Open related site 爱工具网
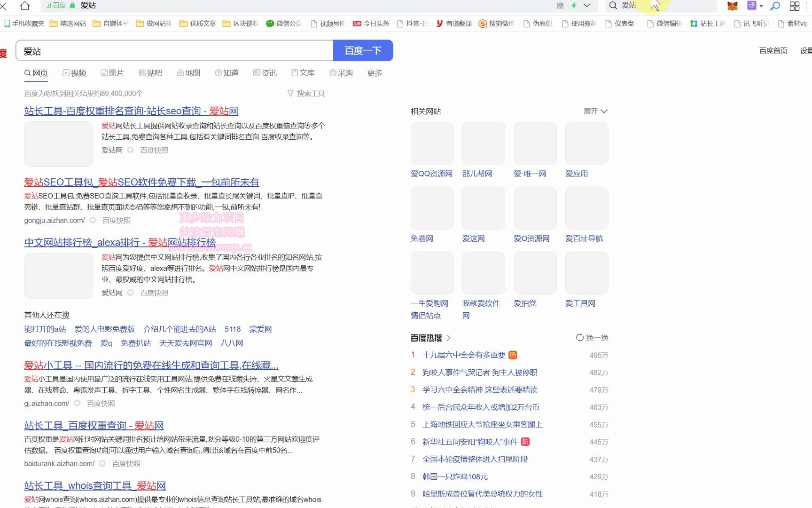Screen dimensions: 812x508 (x=580, y=303)
